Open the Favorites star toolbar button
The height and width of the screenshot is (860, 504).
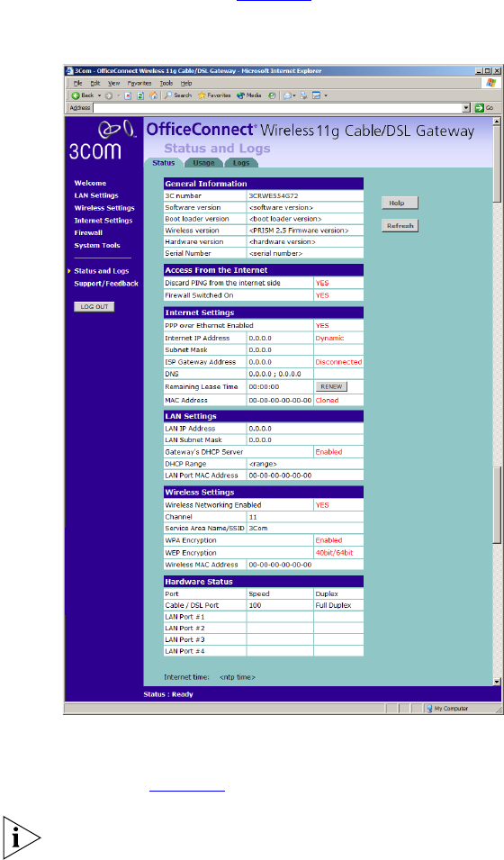tap(214, 95)
